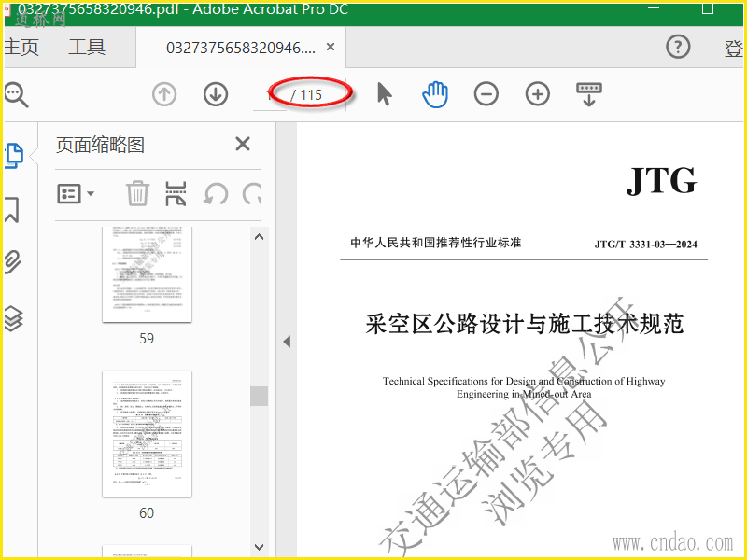Viewport: 747px width, 560px height.
Task: Click the page label 60
Action: 147,512
